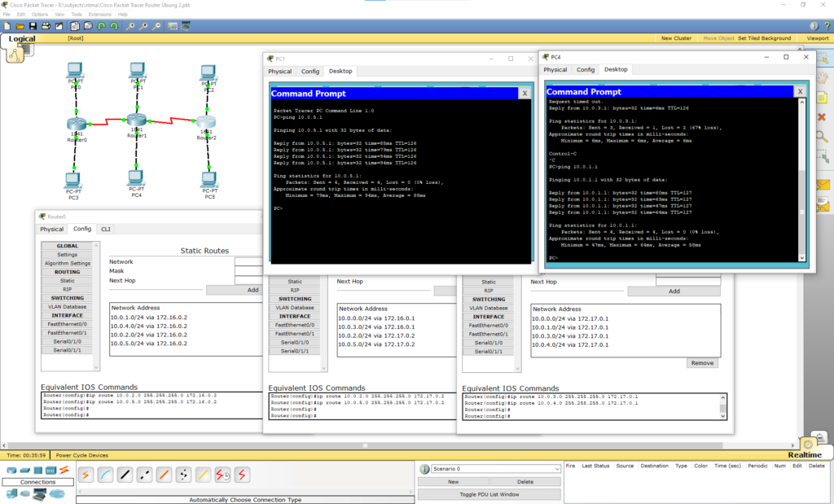Select the automatic connection lightning icon

pos(86,475)
